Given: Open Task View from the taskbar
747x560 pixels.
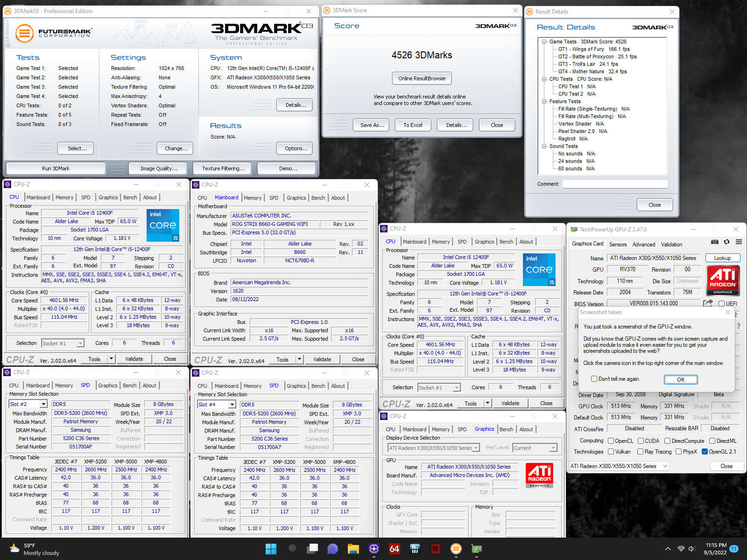Looking at the screenshot, I should point(313,549).
